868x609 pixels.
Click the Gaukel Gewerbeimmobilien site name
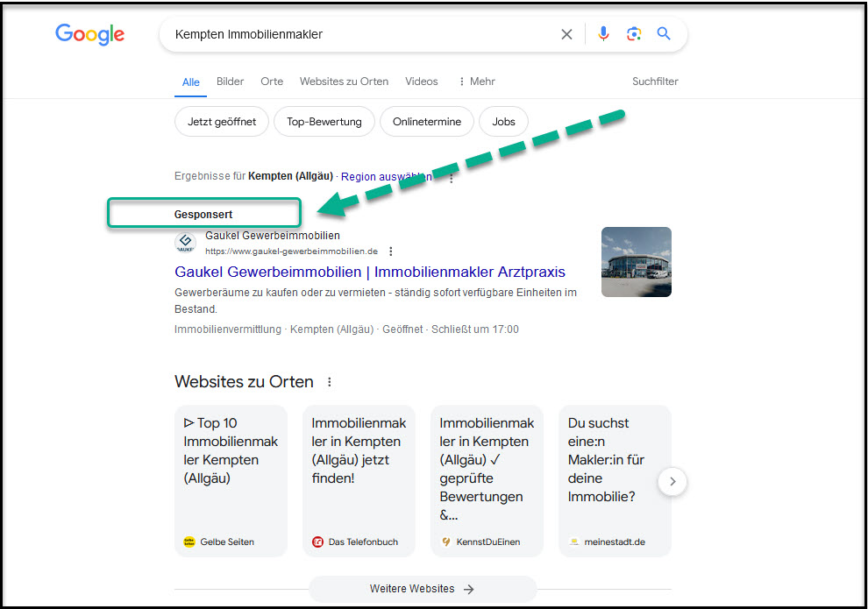(x=273, y=236)
